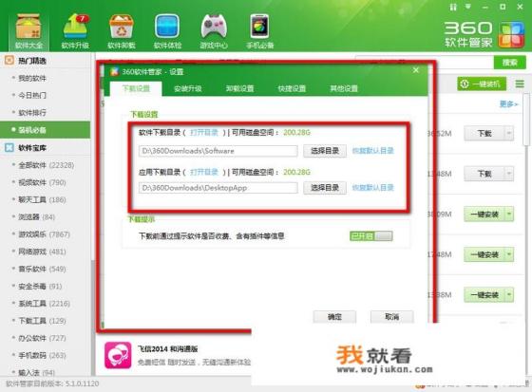Open the list view menu icon beside 一键装机

[x=520, y=84]
